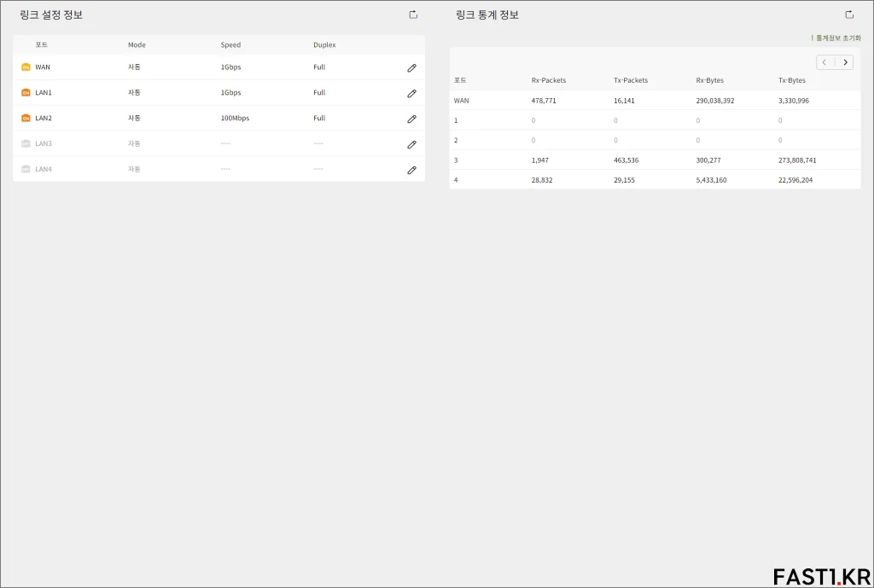Viewport: 874px width, 588px height.
Task: Click the 478,771 Rx-Packets value
Action: 544,101
